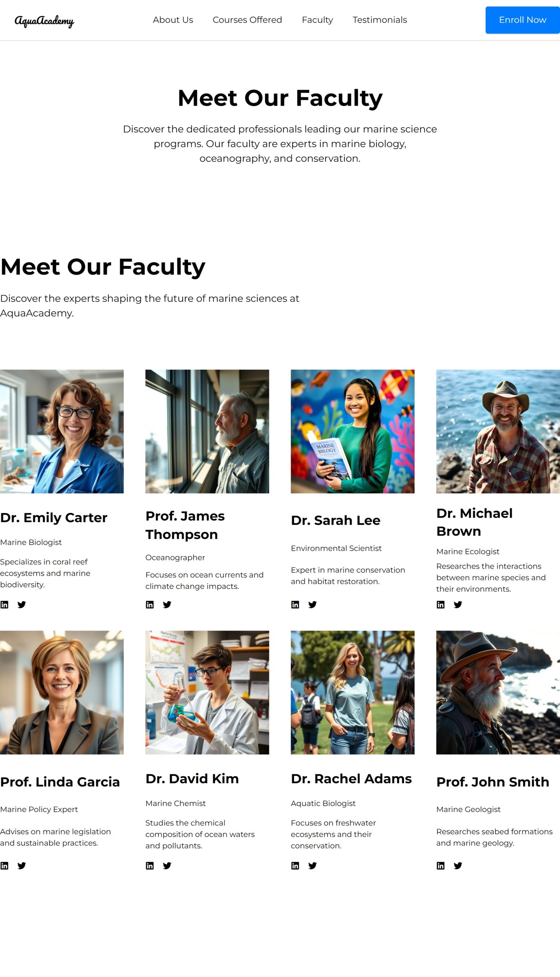Click Dr. Sarah Lee's Twitter icon
The image size is (560, 977).
point(312,605)
